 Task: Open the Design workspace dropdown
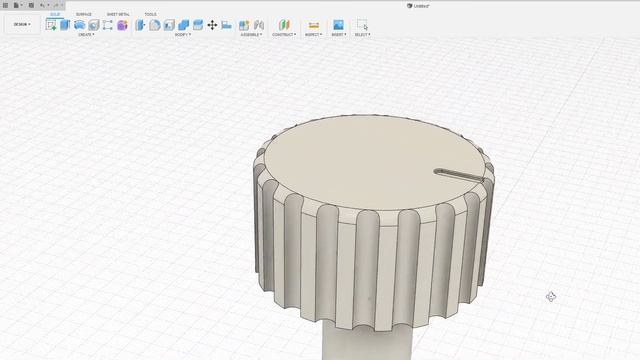(x=22, y=24)
